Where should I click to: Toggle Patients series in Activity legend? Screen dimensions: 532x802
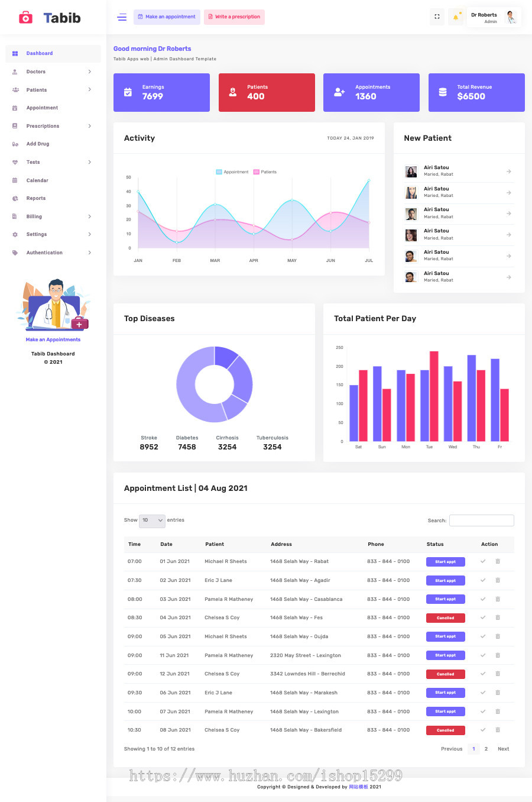pyautogui.click(x=265, y=172)
